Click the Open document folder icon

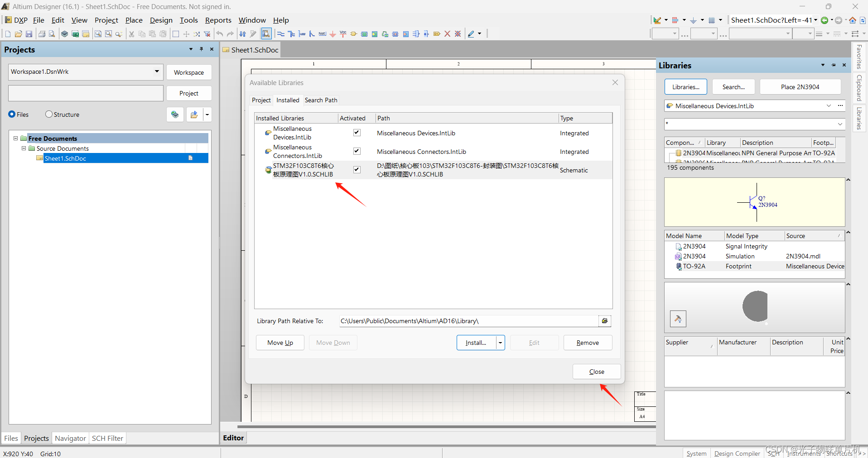pos(18,34)
